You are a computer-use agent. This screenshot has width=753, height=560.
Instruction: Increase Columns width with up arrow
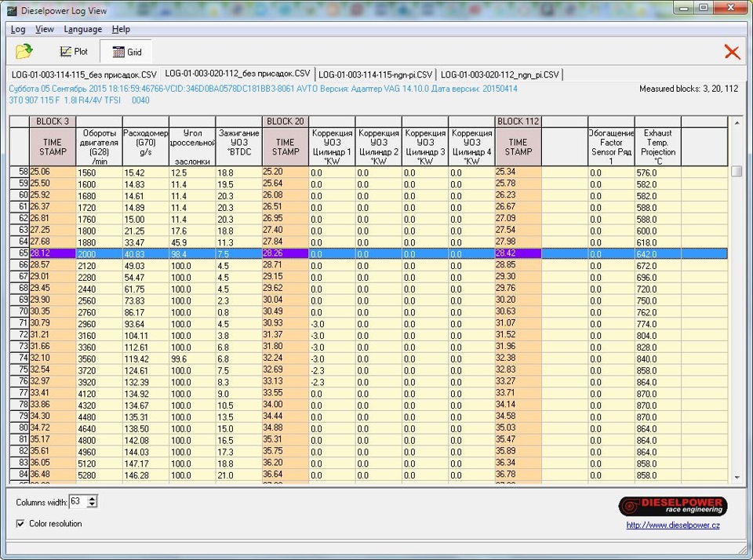(x=93, y=497)
